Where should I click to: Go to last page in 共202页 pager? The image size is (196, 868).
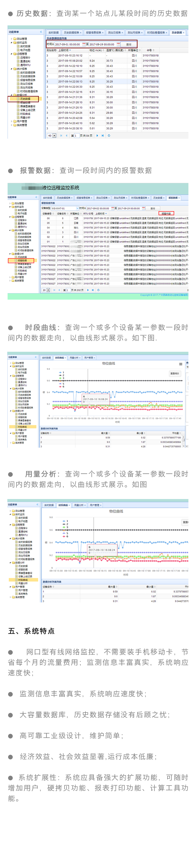pyautogui.click(x=93, y=290)
